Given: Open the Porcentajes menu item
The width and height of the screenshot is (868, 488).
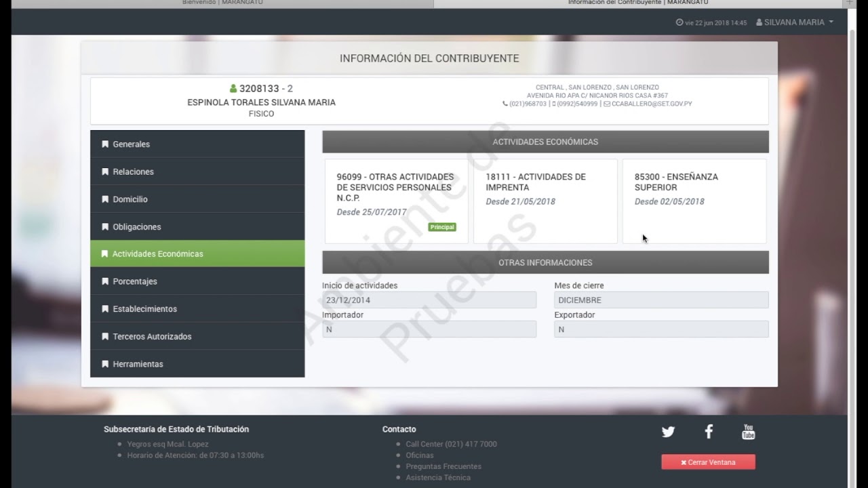Looking at the screenshot, I should tap(135, 281).
